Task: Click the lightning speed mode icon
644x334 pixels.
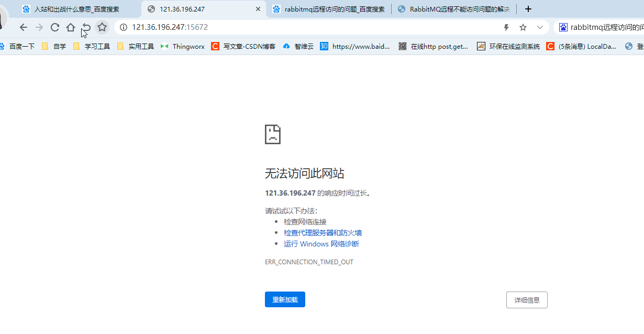Action: (506, 27)
